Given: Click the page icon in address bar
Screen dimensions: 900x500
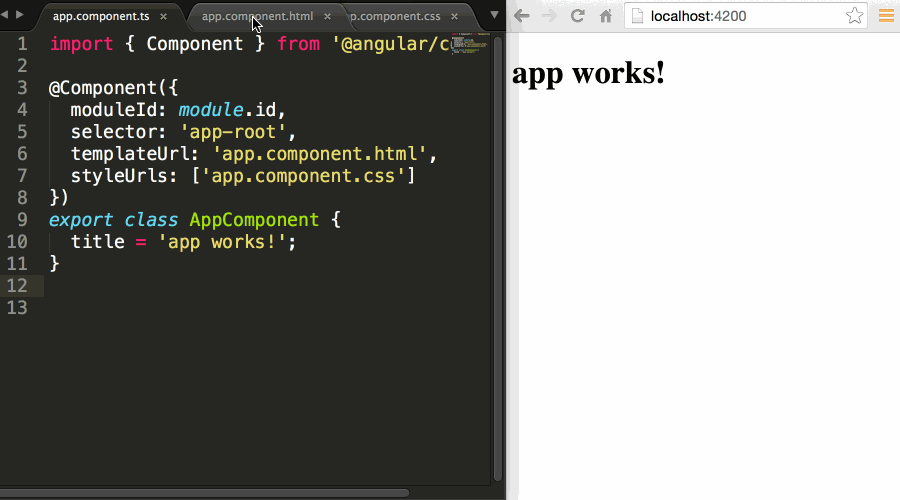Looking at the screenshot, I should pyautogui.click(x=637, y=16).
